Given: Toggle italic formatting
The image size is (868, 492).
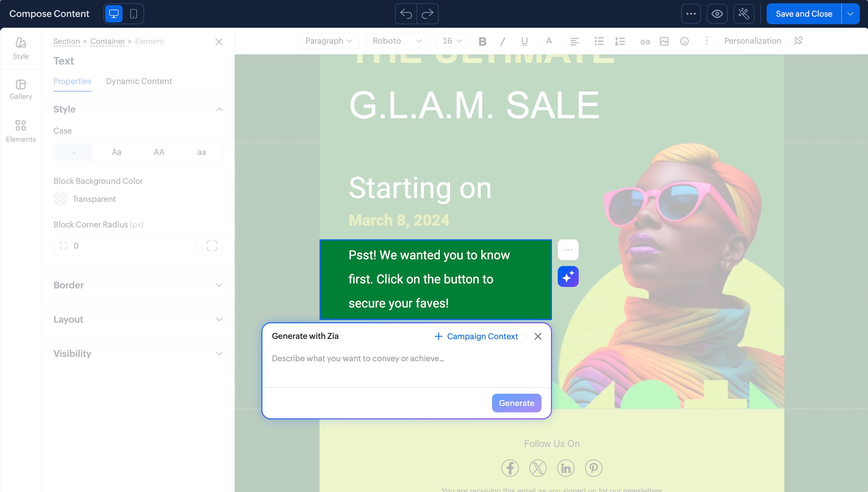Looking at the screenshot, I should pos(503,41).
